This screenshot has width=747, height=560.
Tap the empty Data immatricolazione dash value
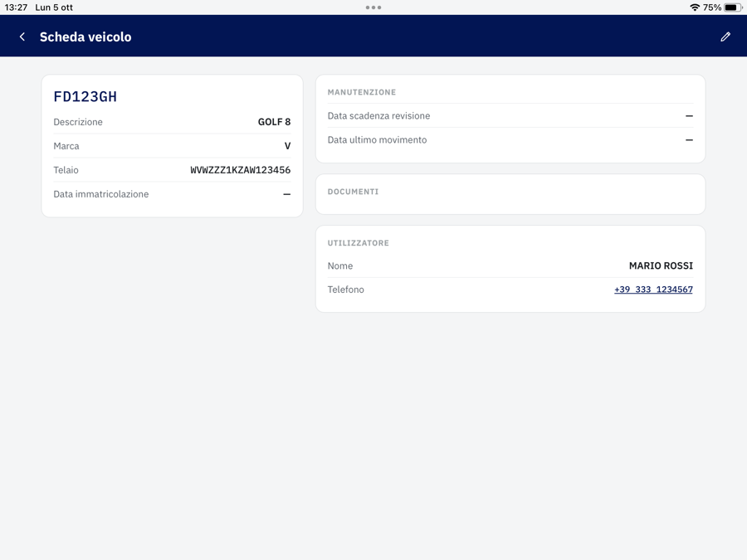click(287, 194)
